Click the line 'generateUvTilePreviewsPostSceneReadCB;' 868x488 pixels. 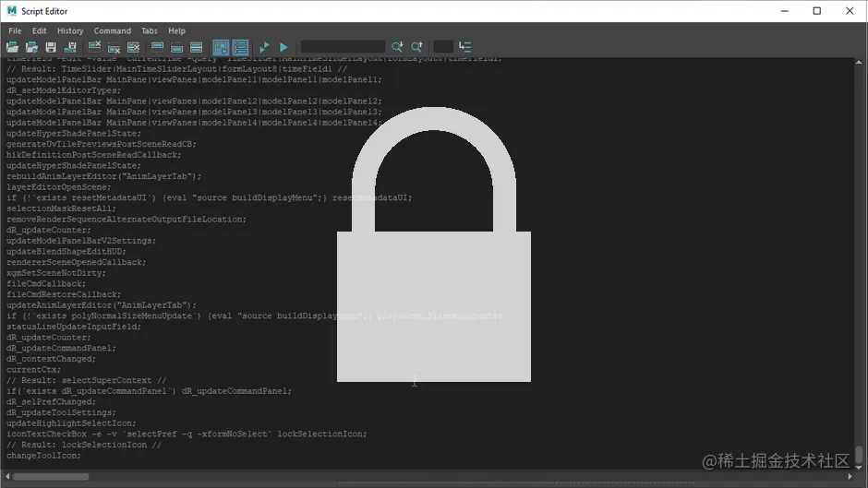(x=102, y=144)
